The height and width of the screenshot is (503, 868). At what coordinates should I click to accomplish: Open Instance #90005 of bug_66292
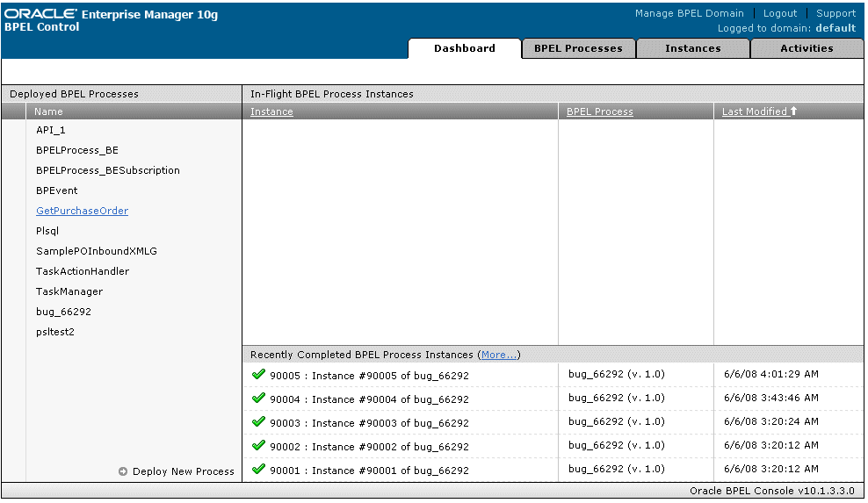point(369,376)
